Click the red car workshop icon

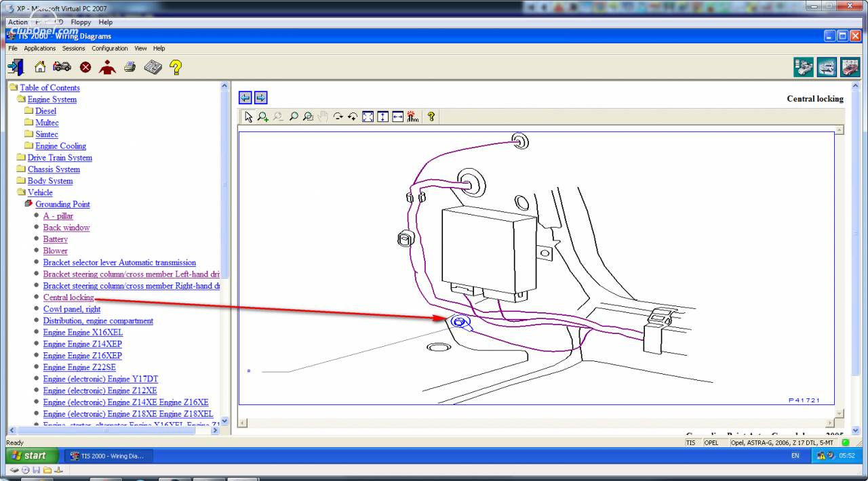tap(850, 67)
